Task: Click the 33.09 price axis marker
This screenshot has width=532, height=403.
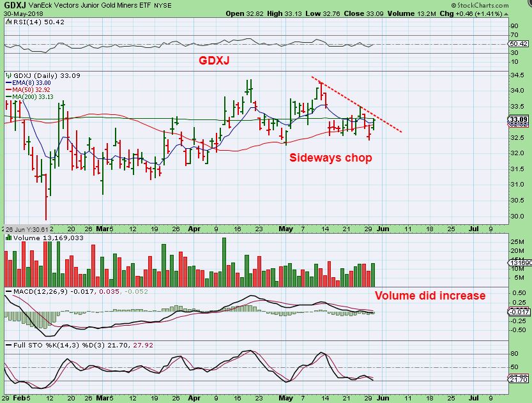Action: click(518, 119)
